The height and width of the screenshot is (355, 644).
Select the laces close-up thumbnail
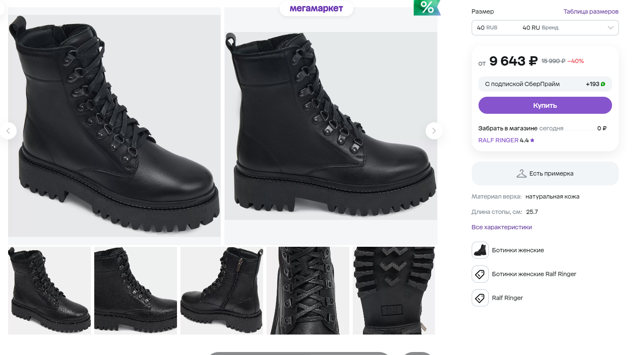(307, 290)
